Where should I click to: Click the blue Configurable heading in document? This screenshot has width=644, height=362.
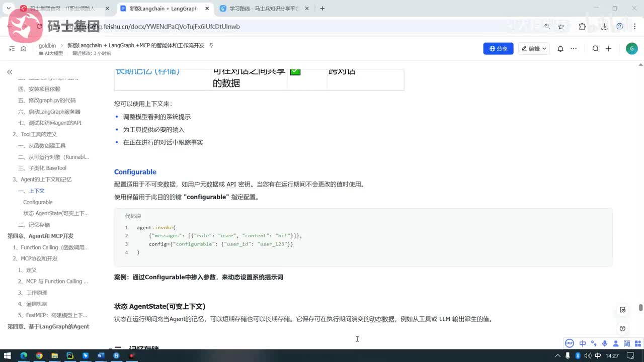(x=135, y=172)
